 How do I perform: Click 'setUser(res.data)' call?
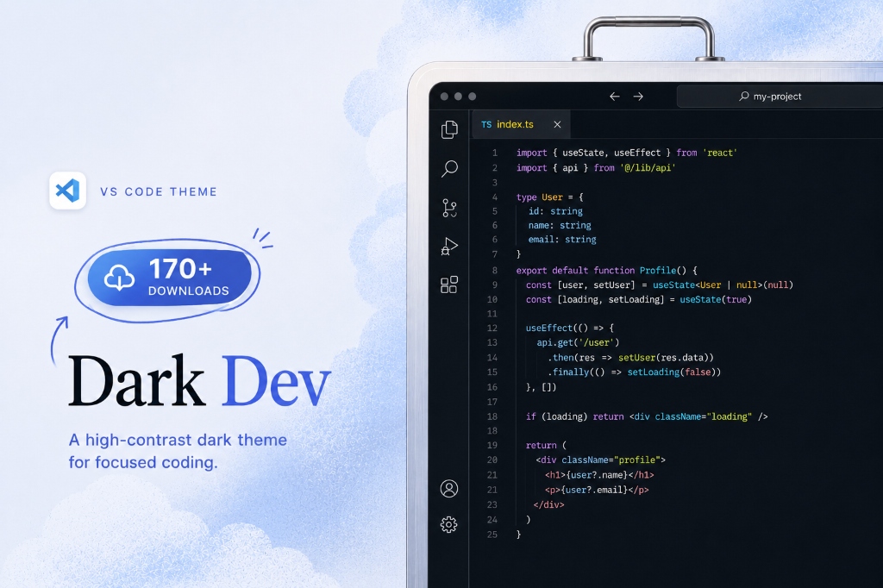[x=666, y=358]
